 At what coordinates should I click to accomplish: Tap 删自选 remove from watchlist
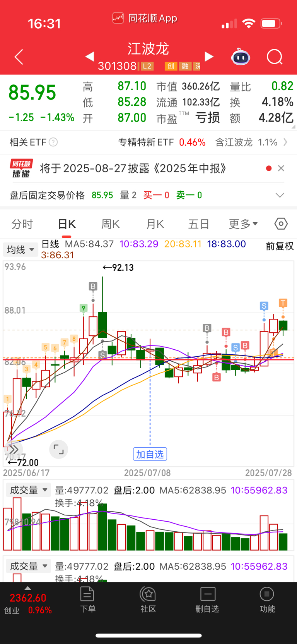[x=207, y=600]
